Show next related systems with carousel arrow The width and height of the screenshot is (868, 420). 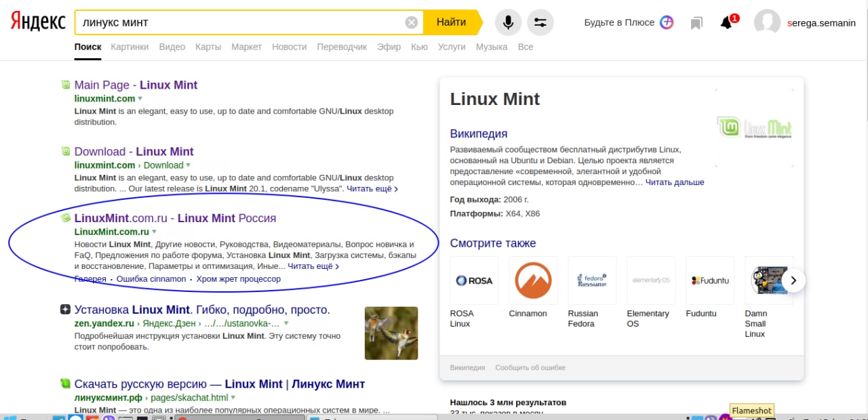tap(793, 280)
